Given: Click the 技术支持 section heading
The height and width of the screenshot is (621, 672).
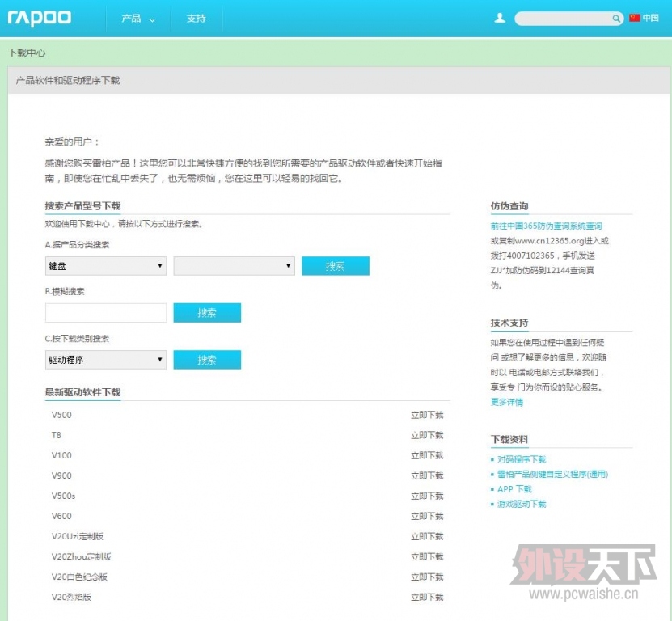Looking at the screenshot, I should 509,323.
